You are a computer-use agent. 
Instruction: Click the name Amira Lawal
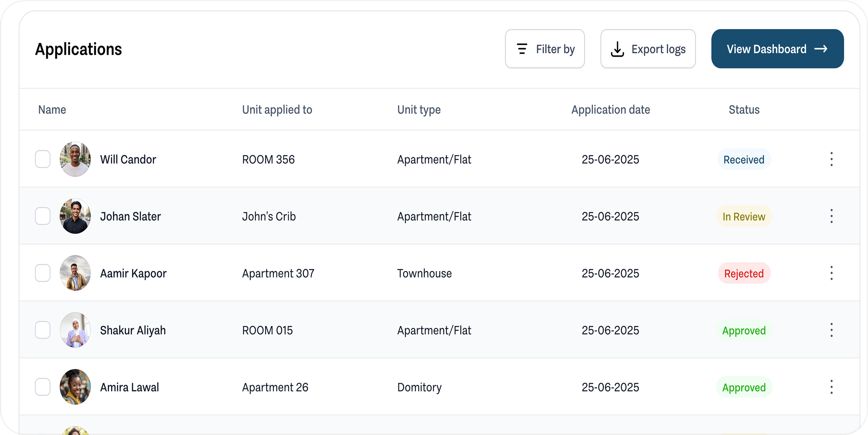tap(130, 387)
